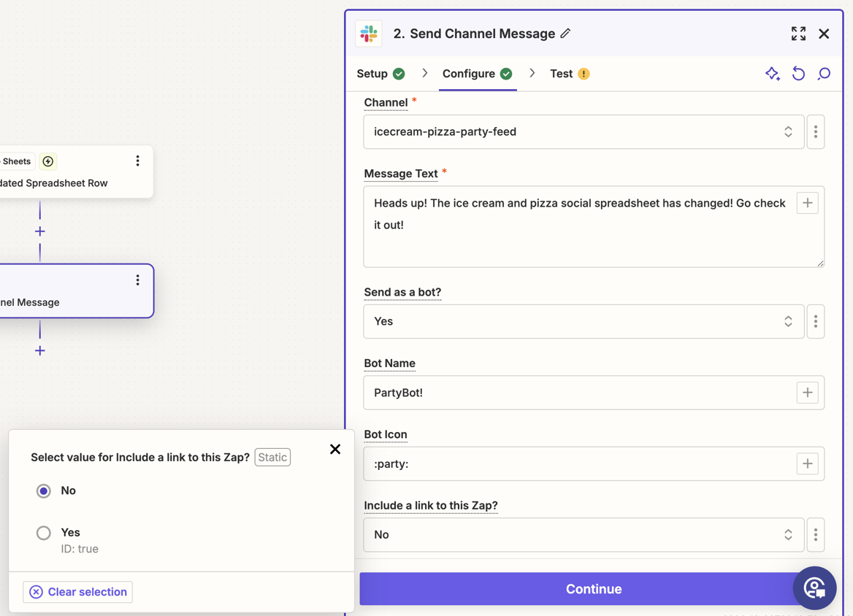Screen dimensions: 853x616
Task: Open Channel field three-dot options
Action: [815, 131]
